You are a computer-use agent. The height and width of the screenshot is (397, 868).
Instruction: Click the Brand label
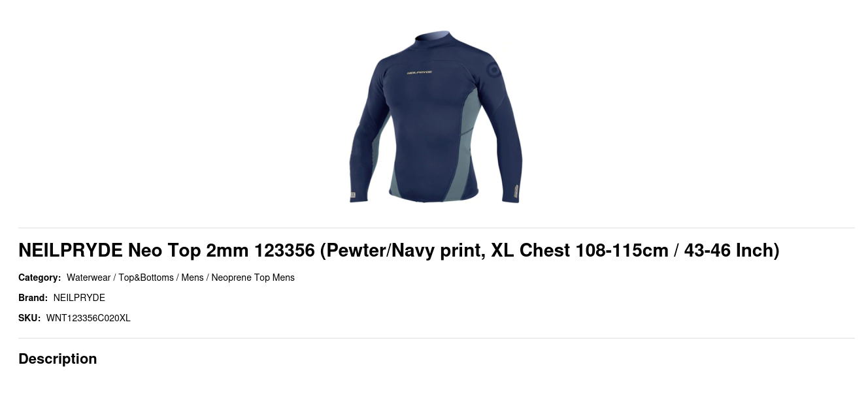point(33,298)
